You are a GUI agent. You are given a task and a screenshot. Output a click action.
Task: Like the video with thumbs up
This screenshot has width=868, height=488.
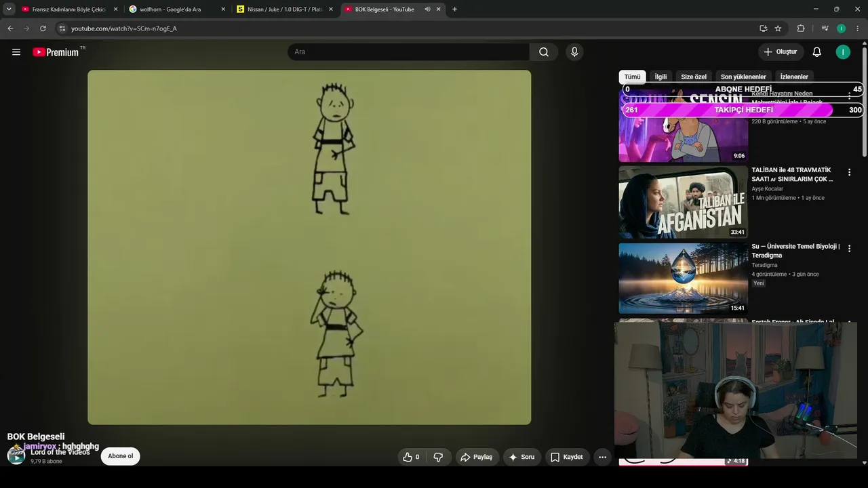click(412, 457)
